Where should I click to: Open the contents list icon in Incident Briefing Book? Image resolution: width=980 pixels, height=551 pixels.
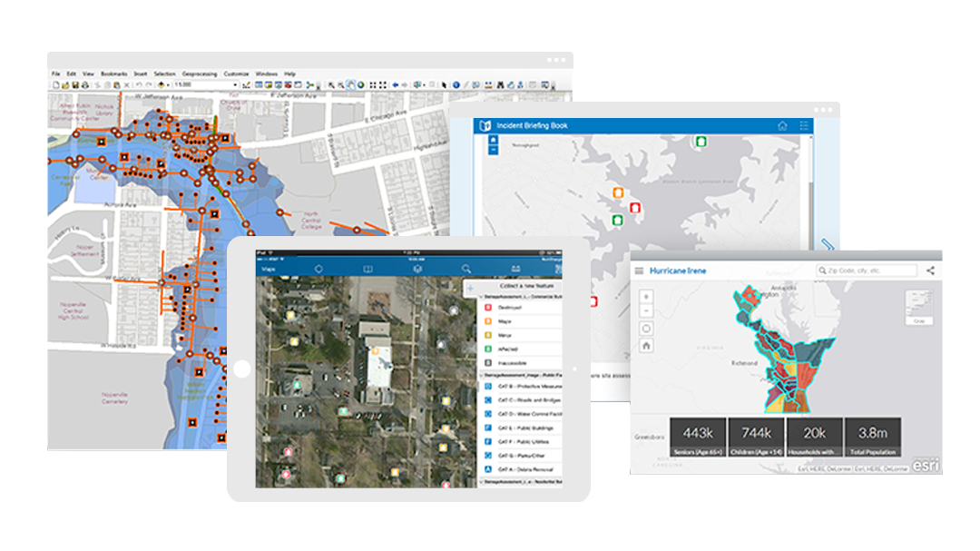[x=804, y=125]
